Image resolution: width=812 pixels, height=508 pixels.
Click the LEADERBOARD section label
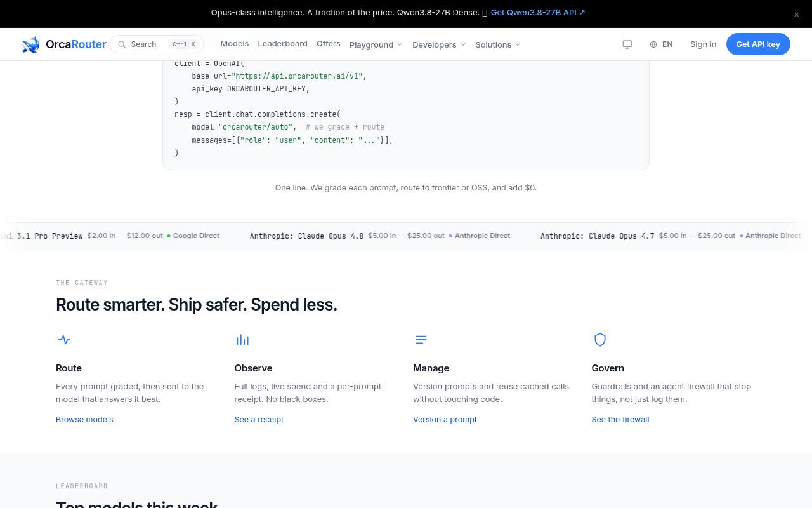(x=82, y=486)
